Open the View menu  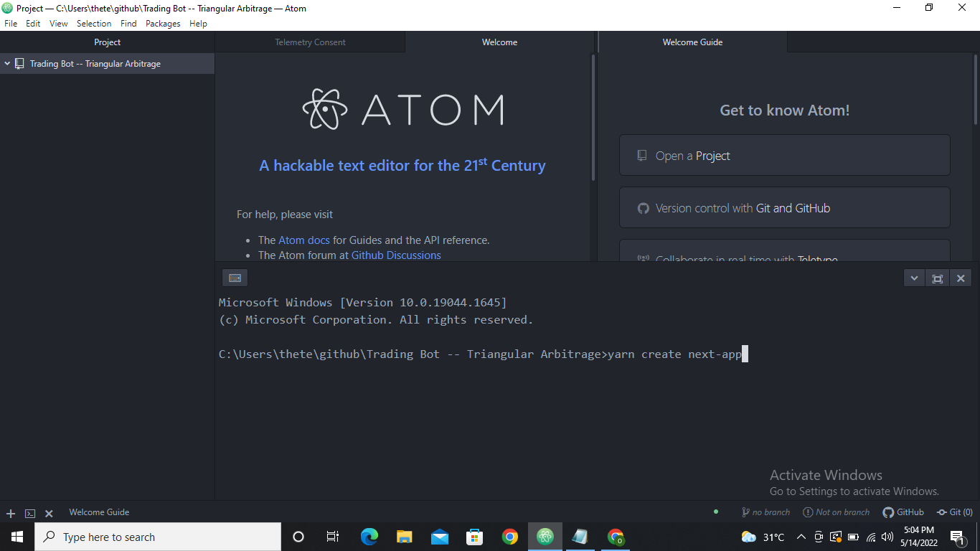click(59, 24)
